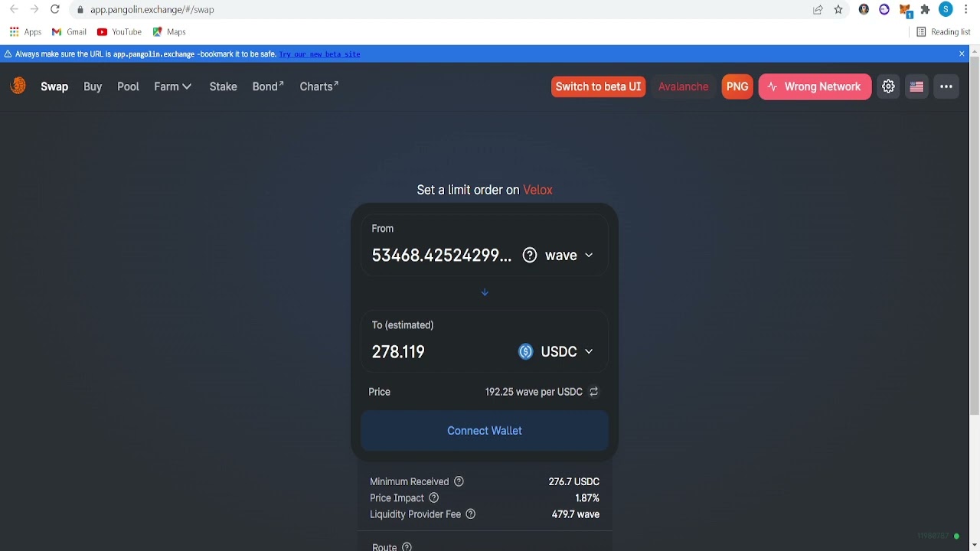Select the Swap nav tab

tap(54, 86)
